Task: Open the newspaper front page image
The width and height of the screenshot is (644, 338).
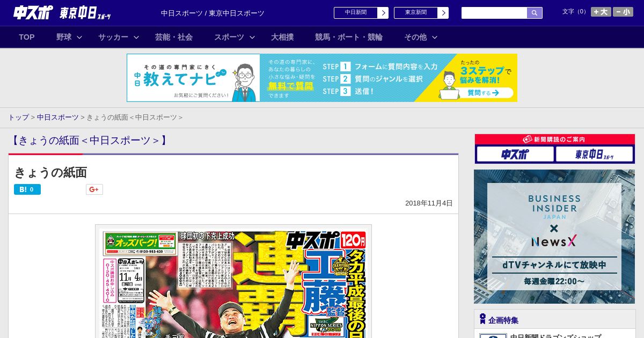Action: (x=233, y=282)
